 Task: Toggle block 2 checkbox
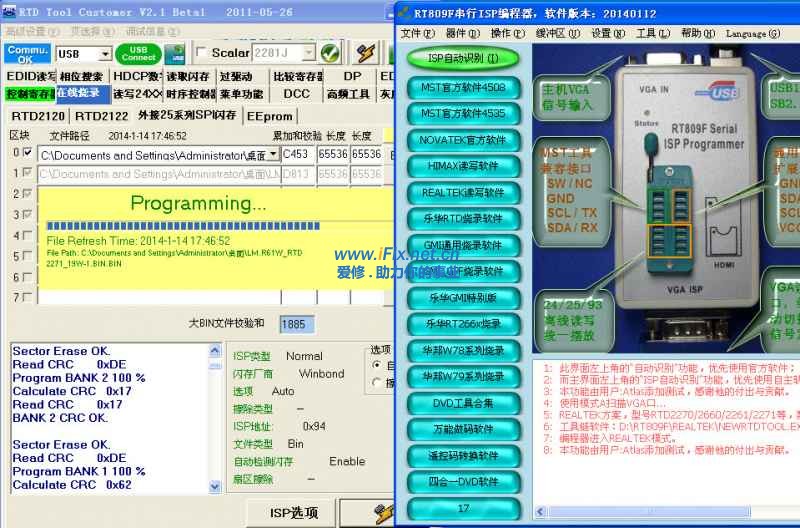pos(28,193)
